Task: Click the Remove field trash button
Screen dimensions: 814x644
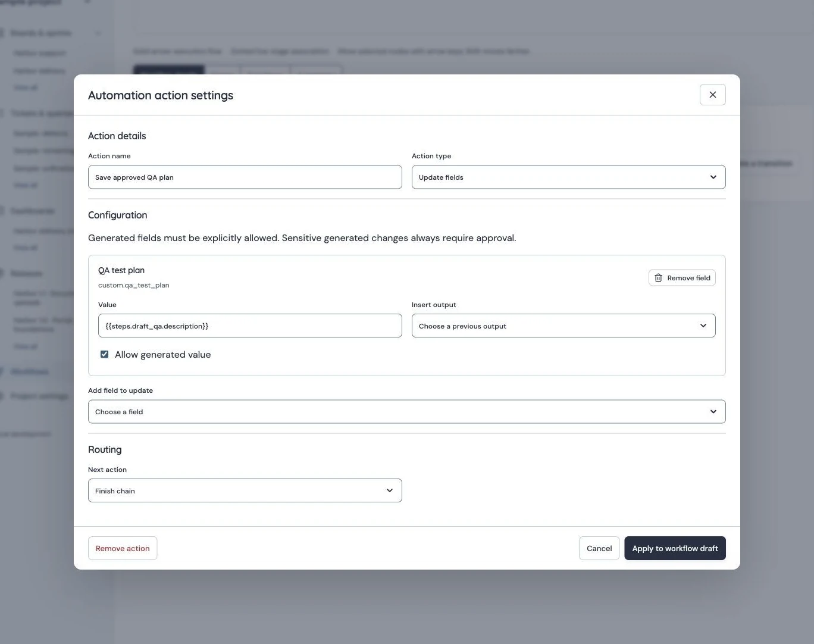Action: pyautogui.click(x=682, y=278)
